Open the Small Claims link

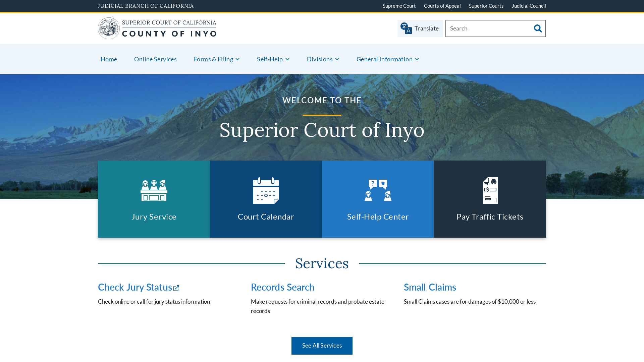[430, 287]
